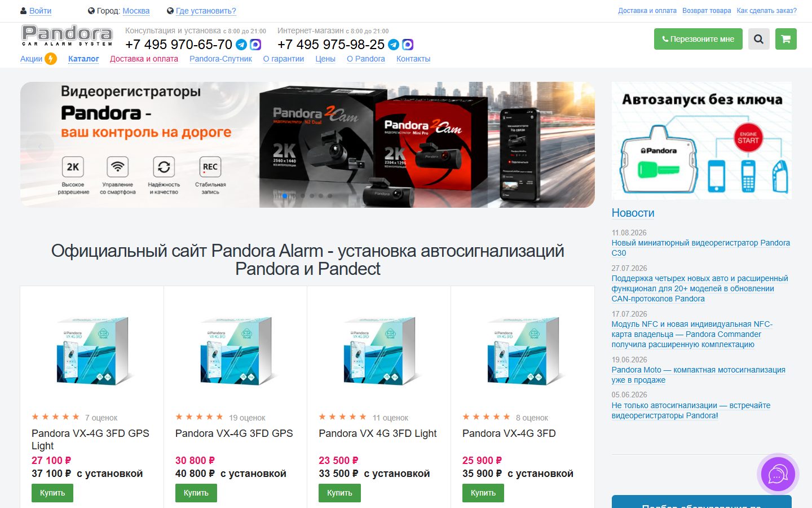The height and width of the screenshot is (508, 812).
Task: Open the Pandora VX 4G 3FD Light title
Action: [x=378, y=433]
